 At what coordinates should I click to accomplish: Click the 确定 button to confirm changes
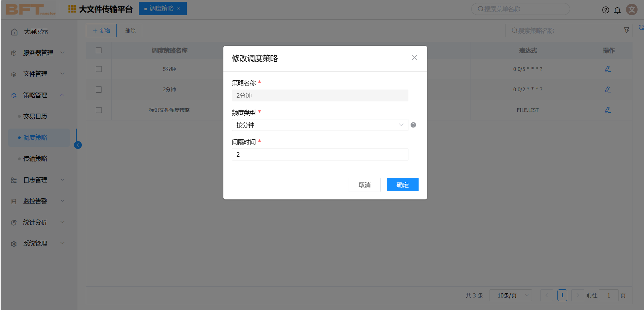point(402,185)
